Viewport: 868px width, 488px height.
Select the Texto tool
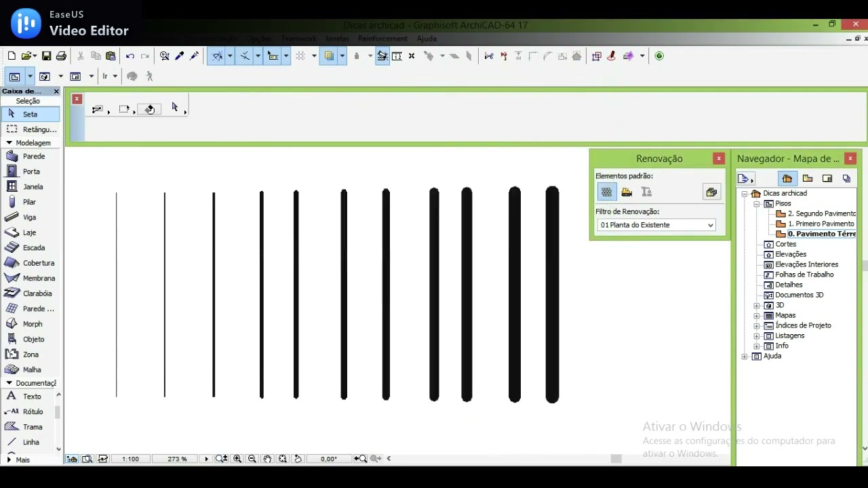(27, 396)
